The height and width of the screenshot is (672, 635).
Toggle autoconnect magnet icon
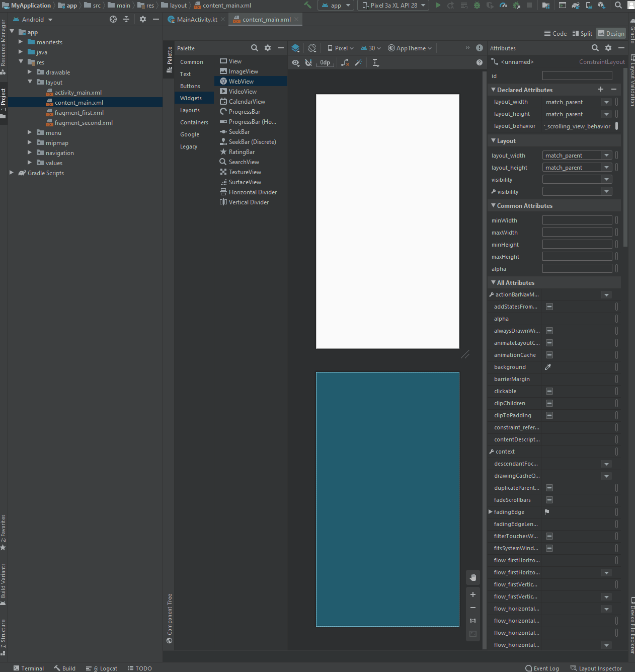[x=308, y=63]
